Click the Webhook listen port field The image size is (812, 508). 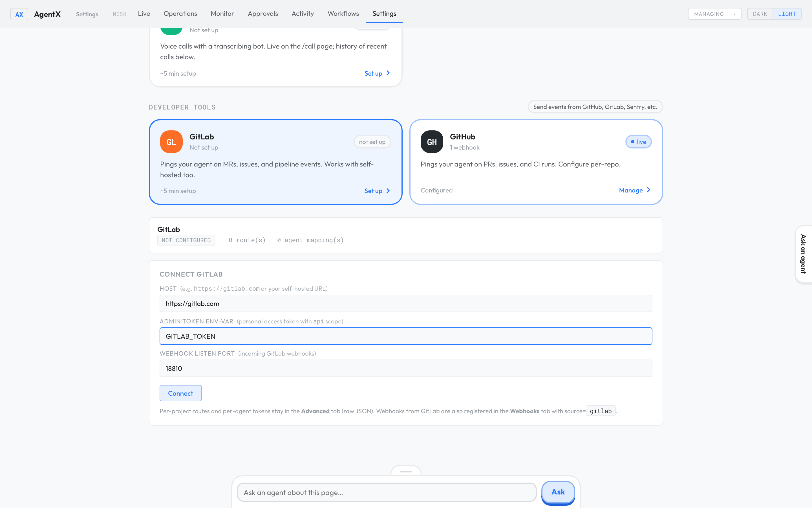coord(406,368)
